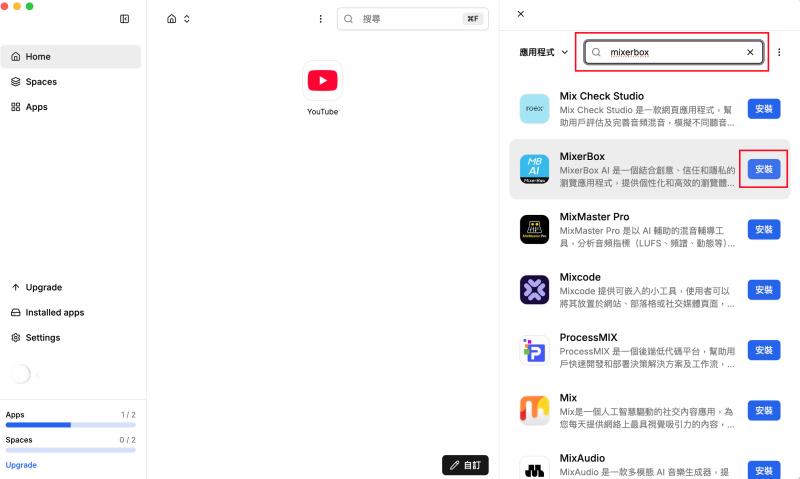Click the Spaces 0 / 2 count
The height and width of the screenshot is (479, 800).
(128, 440)
